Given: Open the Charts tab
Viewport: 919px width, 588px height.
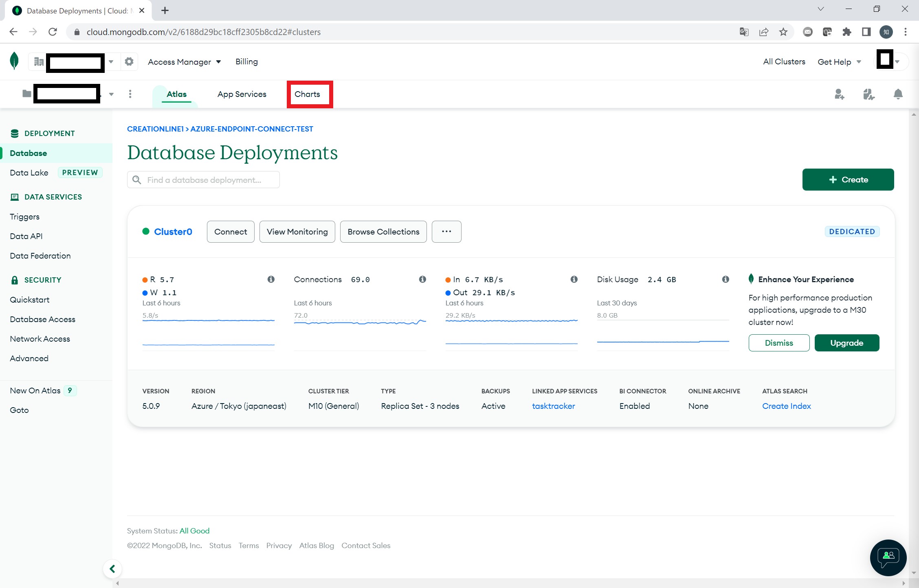Looking at the screenshot, I should (x=307, y=94).
